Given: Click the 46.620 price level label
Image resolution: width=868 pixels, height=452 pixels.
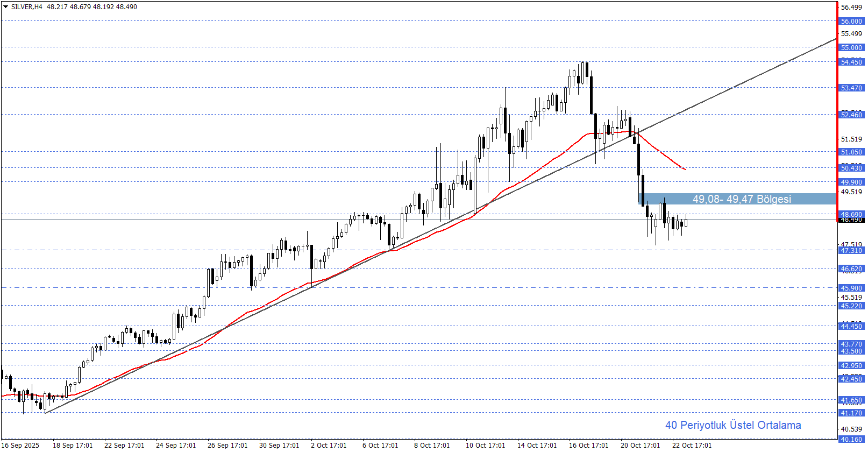Looking at the screenshot, I should point(851,269).
